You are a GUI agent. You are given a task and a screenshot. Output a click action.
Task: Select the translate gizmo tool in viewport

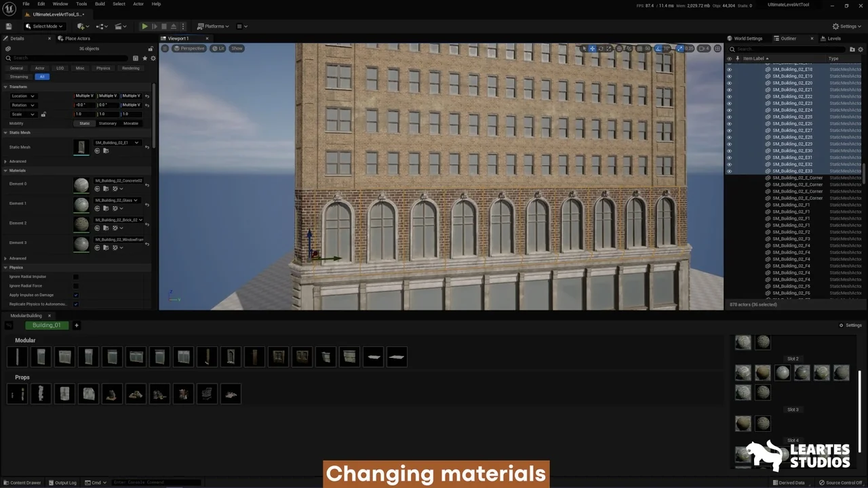[x=592, y=49]
